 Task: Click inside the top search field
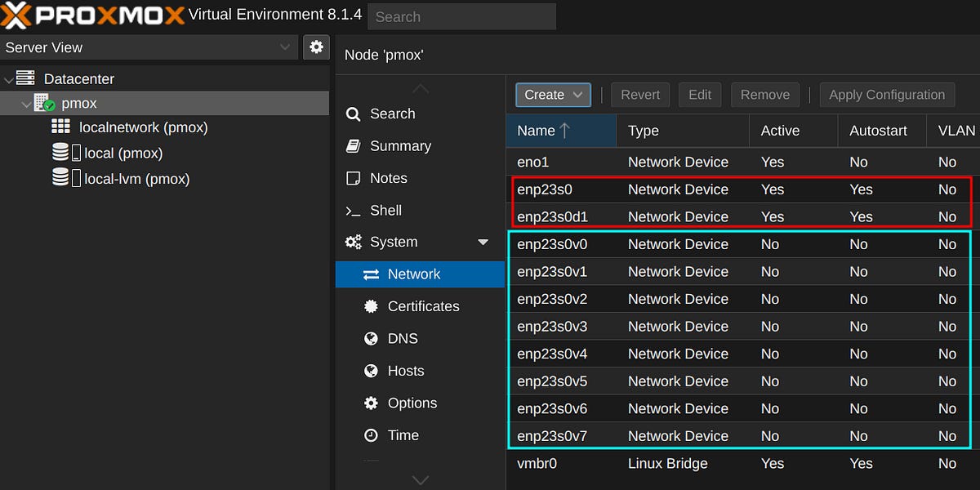[461, 16]
